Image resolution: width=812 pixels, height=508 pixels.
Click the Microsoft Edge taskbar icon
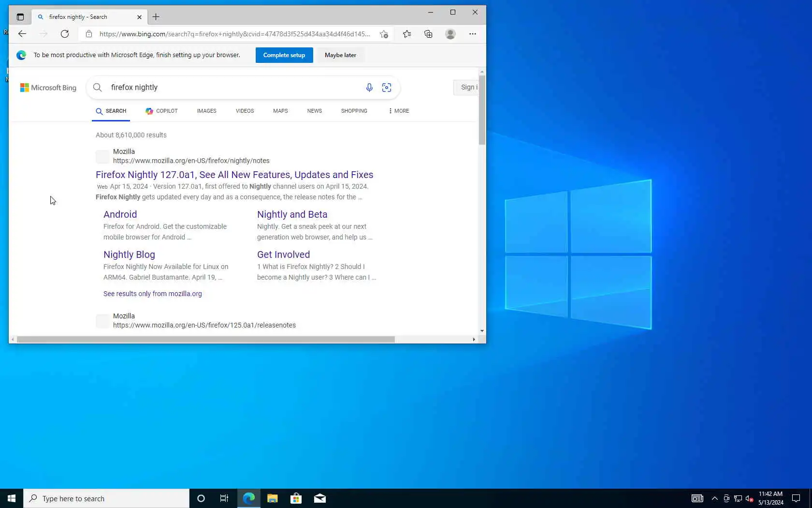249,498
